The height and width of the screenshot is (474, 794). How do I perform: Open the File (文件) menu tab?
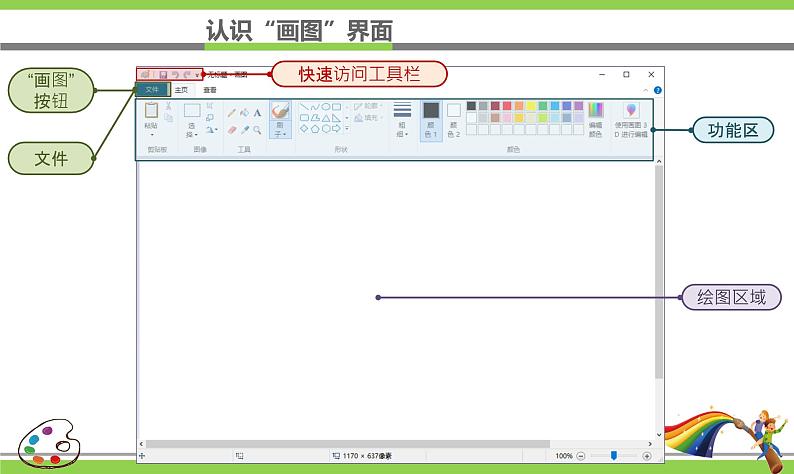152,90
